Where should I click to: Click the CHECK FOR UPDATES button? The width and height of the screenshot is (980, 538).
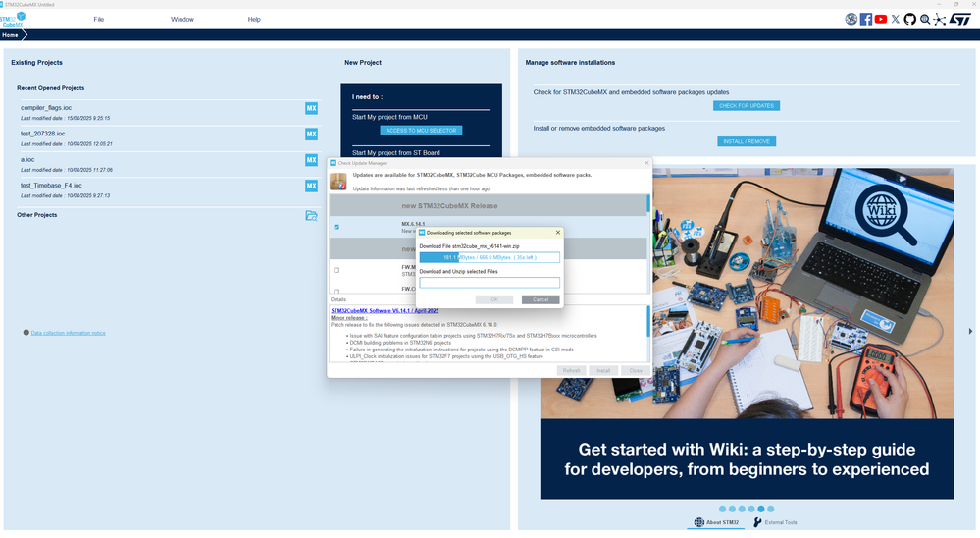coord(747,106)
